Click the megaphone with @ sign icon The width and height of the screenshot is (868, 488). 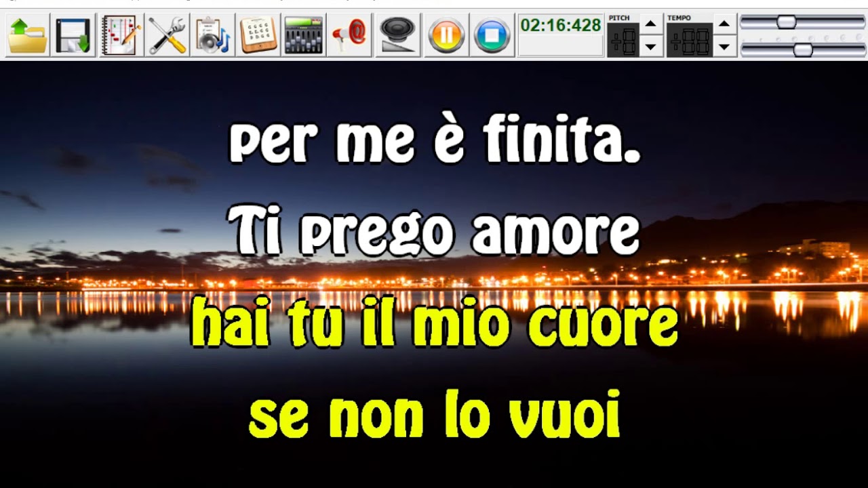tap(349, 35)
